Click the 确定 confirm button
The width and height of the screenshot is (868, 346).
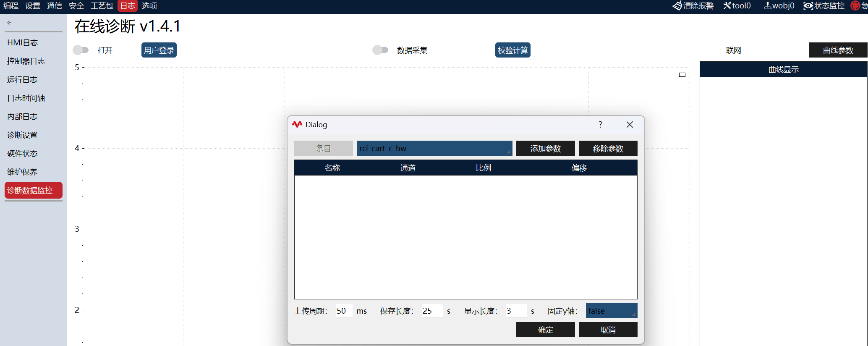tap(545, 330)
